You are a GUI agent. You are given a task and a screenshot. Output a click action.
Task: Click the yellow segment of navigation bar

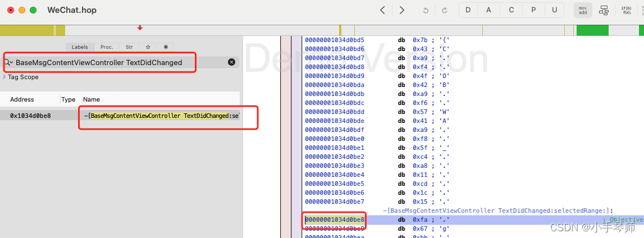(x=27, y=30)
